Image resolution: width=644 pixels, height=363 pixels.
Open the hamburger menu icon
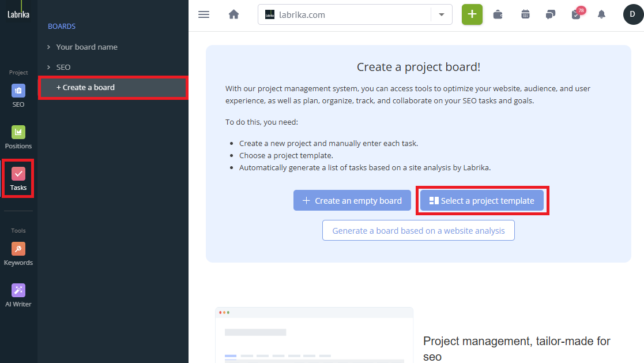coord(204,14)
